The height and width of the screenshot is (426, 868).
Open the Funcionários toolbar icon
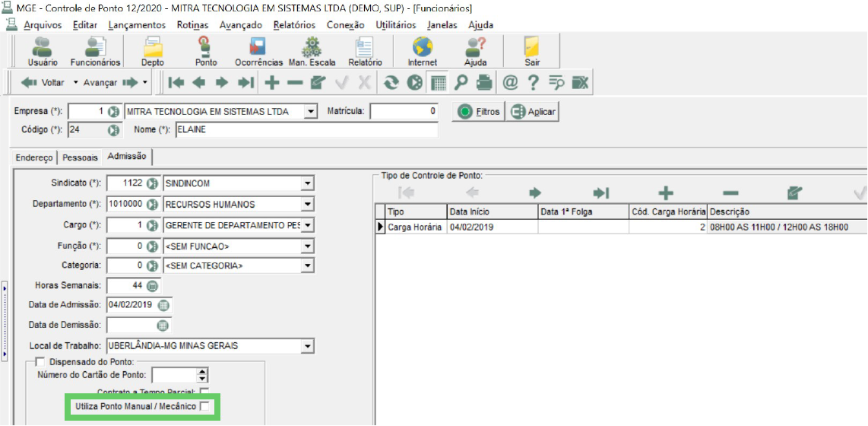click(95, 51)
